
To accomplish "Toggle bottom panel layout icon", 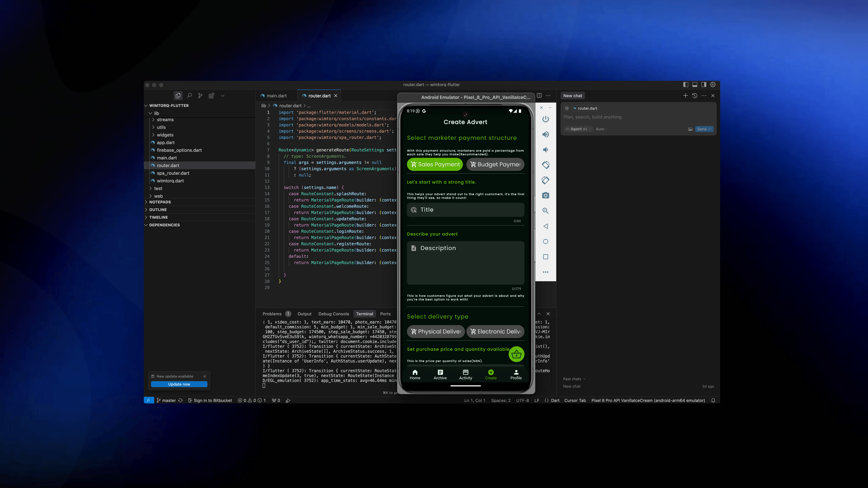I will [x=695, y=85].
